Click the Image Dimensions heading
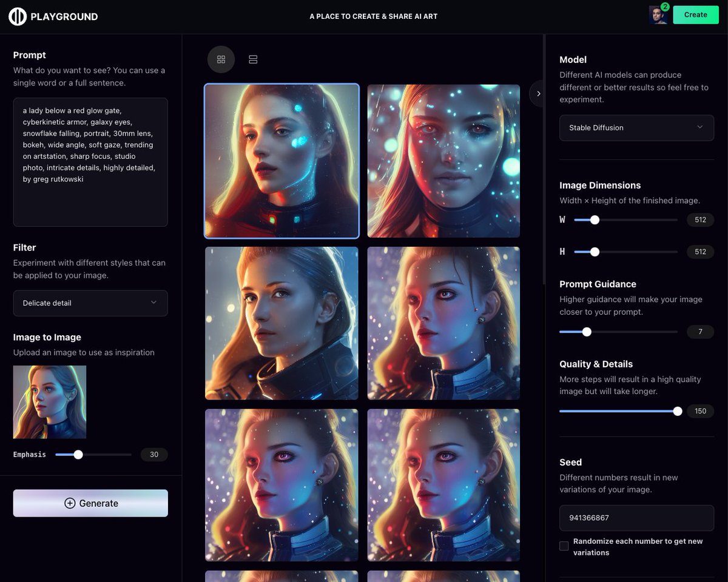Image resolution: width=728 pixels, height=582 pixels. (x=600, y=186)
